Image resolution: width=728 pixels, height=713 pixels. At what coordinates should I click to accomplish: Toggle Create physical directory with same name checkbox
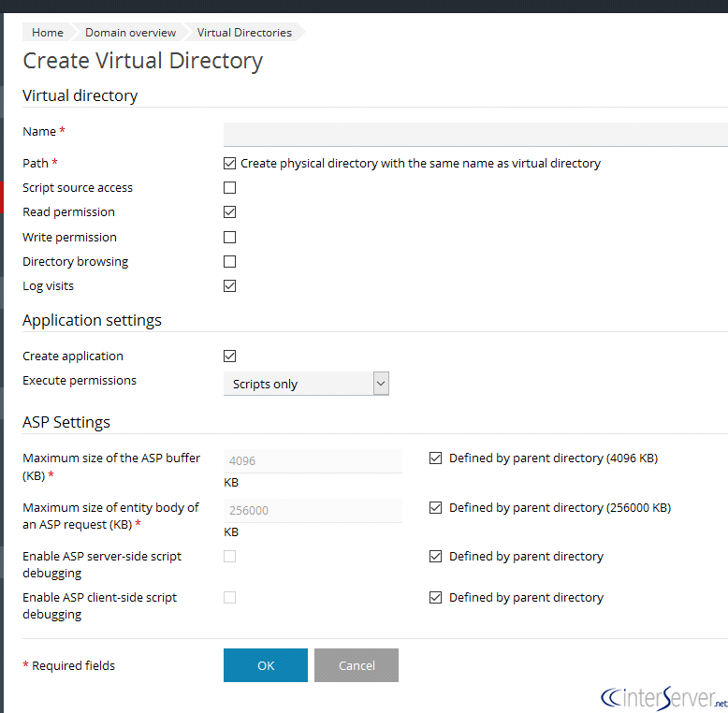point(230,164)
